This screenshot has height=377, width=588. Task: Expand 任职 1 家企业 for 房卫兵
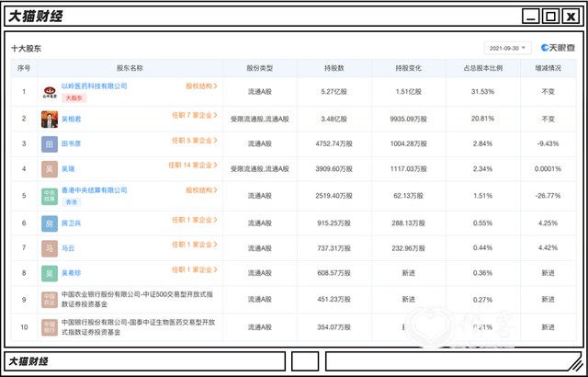pyautogui.click(x=195, y=220)
